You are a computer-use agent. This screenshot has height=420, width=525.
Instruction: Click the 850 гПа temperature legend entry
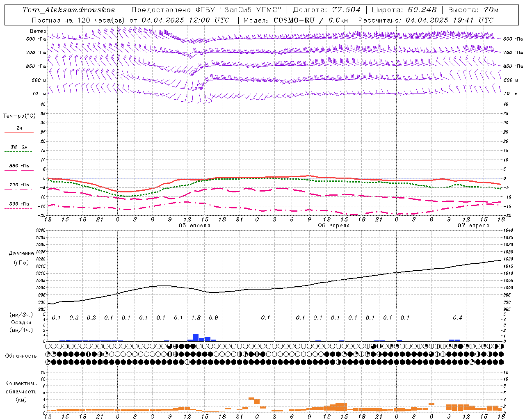click(x=19, y=166)
